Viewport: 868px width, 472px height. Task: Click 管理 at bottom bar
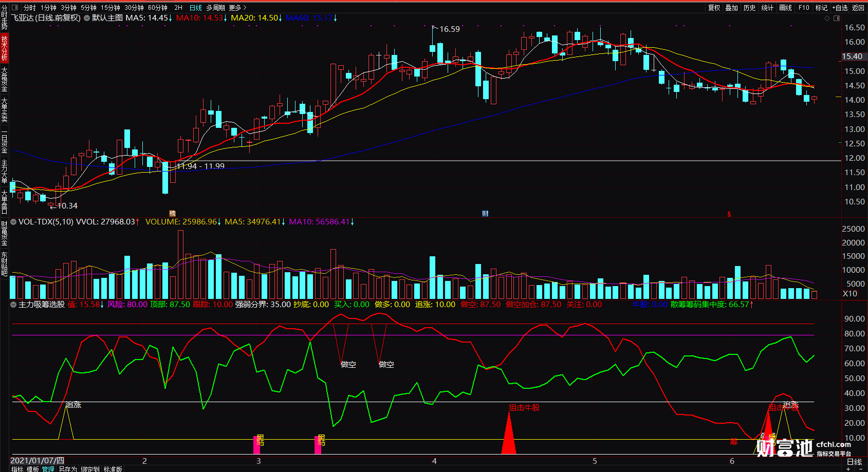tap(48, 469)
